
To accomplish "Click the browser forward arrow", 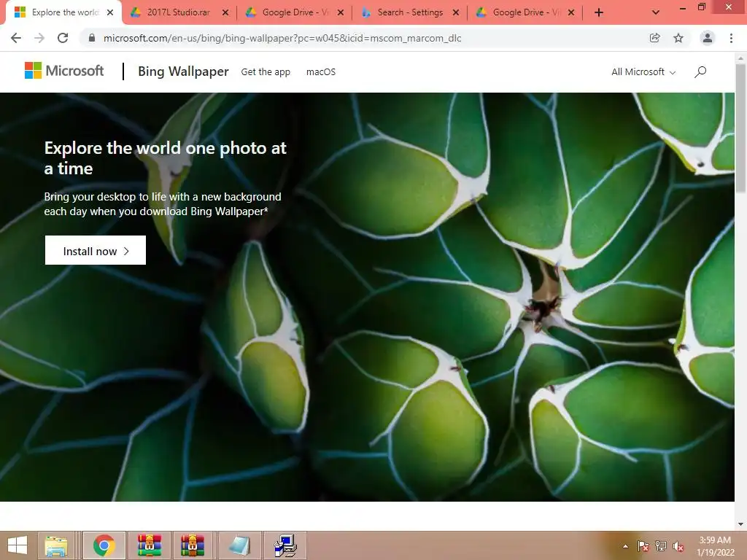I will [39, 38].
